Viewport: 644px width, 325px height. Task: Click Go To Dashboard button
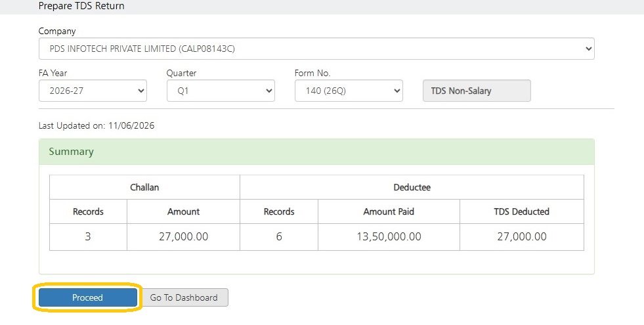pos(184,297)
